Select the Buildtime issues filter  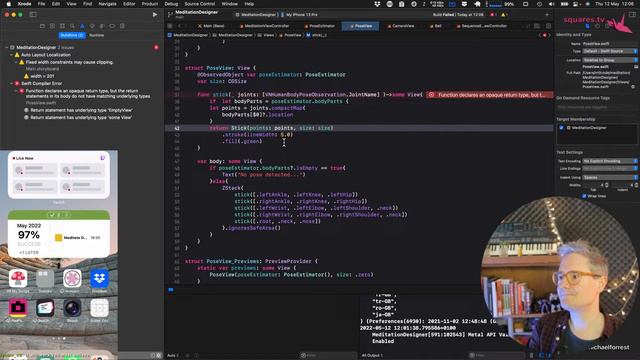[71, 35]
